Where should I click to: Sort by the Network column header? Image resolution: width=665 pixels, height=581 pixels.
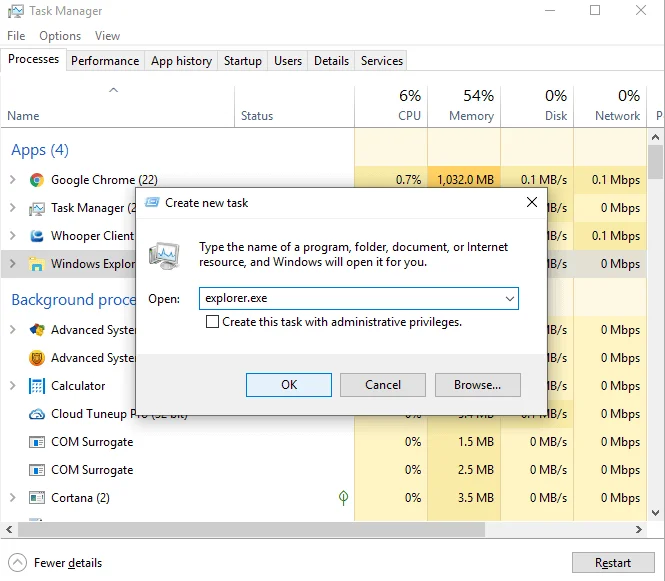tap(610, 106)
